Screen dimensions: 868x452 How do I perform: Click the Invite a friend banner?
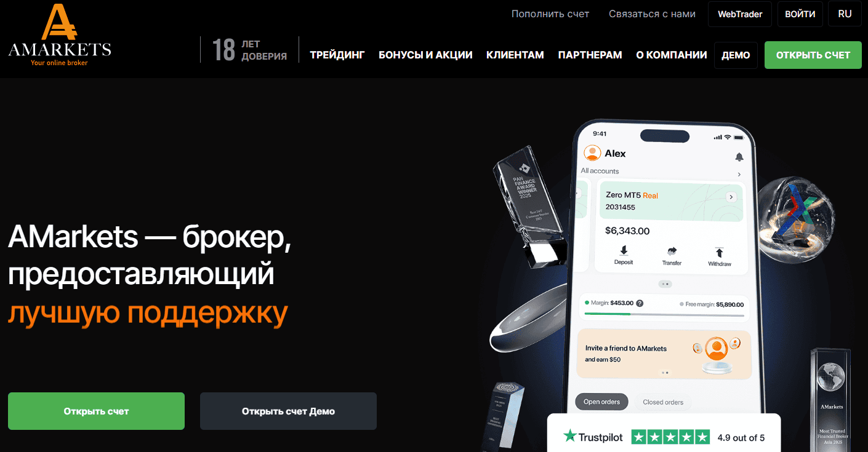664,354
